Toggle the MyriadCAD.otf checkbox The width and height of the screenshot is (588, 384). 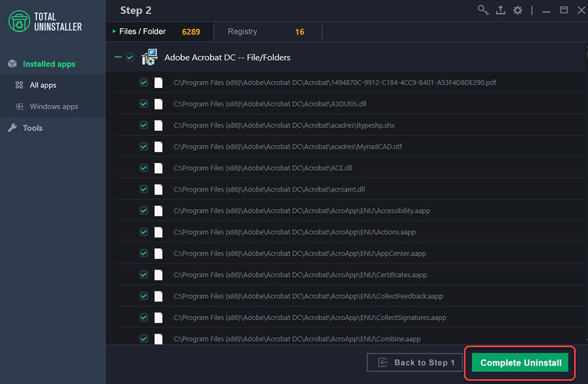[144, 147]
